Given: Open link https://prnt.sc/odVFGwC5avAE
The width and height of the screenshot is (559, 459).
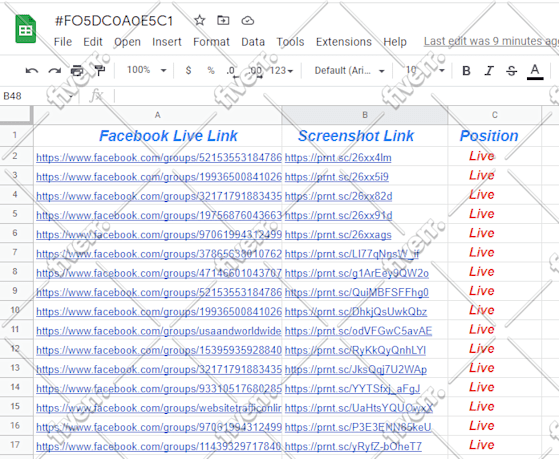Looking at the screenshot, I should [358, 331].
